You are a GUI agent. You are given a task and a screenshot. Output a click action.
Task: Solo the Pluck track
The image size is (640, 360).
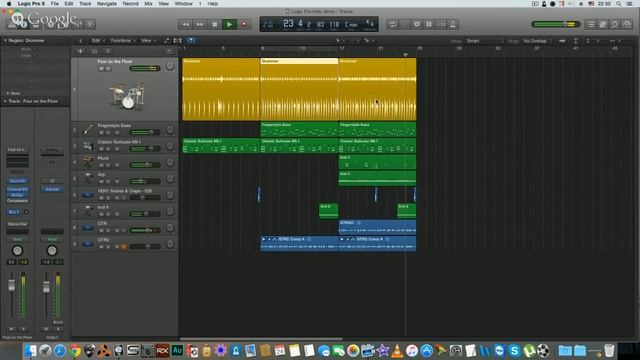pos(108,165)
